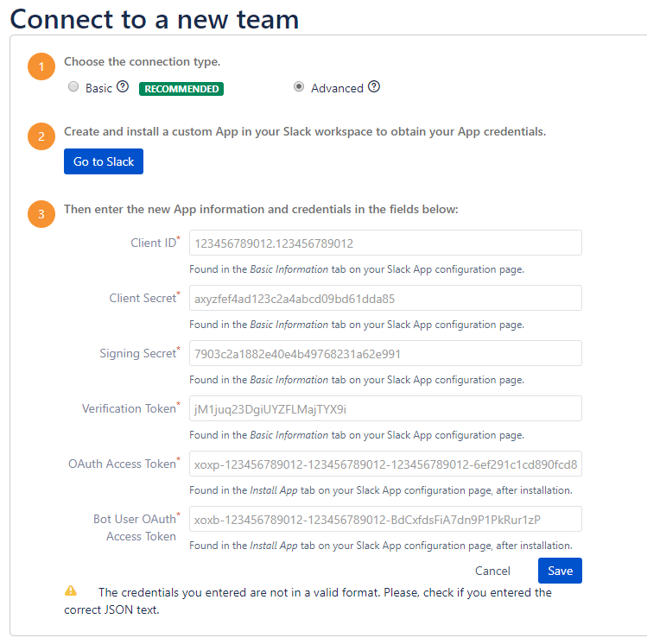Screen dimensions: 647x644
Task: Click the yellow warning triangle icon
Action: 71,590
